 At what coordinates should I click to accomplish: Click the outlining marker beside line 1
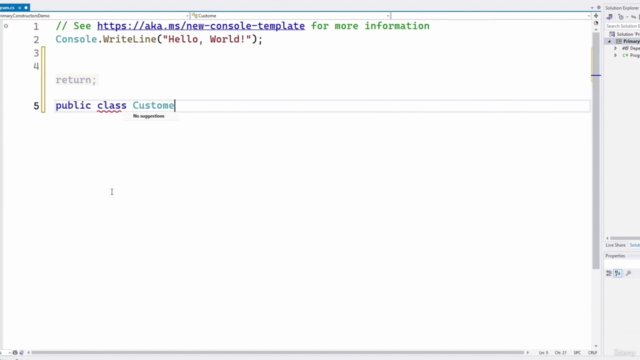6,26
